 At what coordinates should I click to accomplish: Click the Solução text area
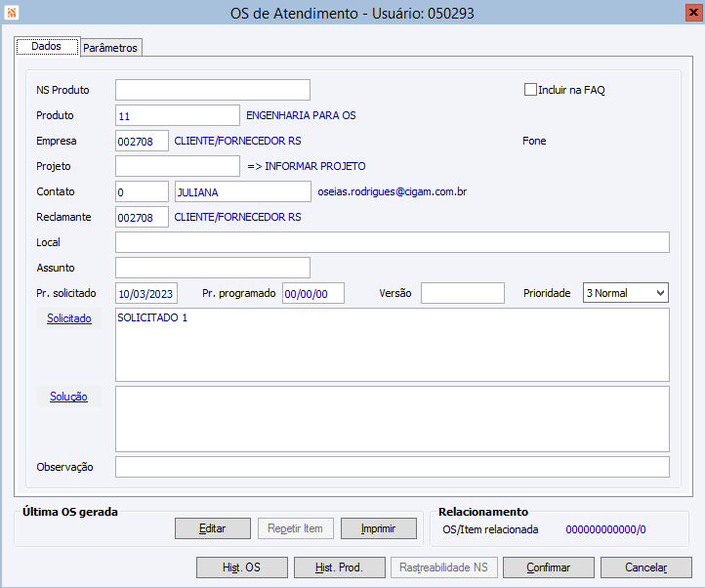pyautogui.click(x=393, y=419)
